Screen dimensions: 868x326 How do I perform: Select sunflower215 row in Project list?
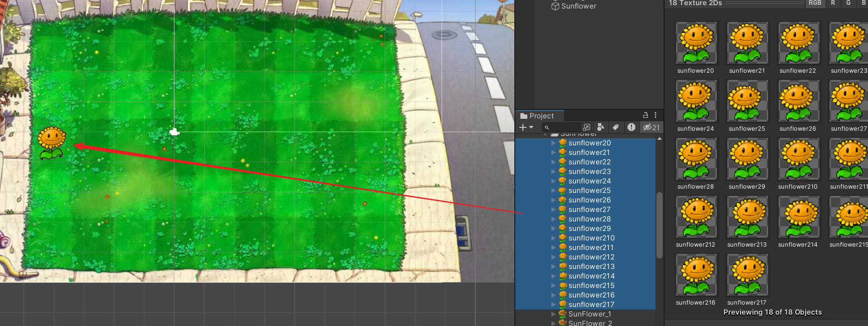(x=586, y=286)
